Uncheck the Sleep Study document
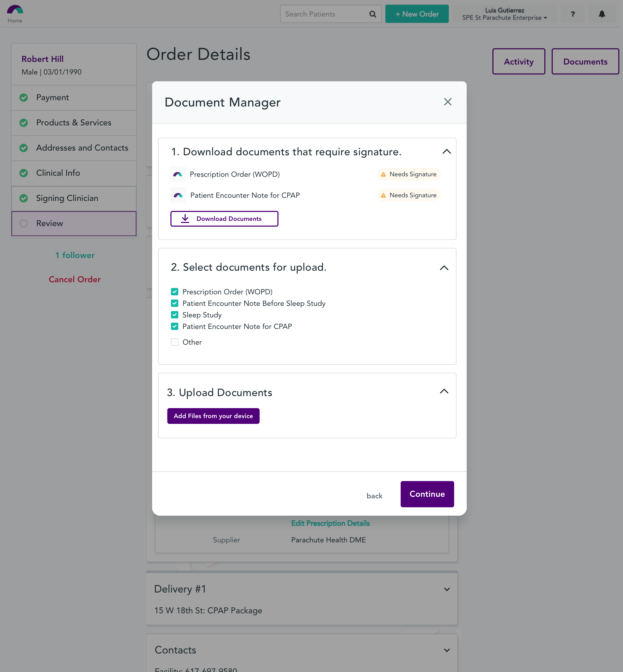Screen dimensions: 623x672 (175, 314)
